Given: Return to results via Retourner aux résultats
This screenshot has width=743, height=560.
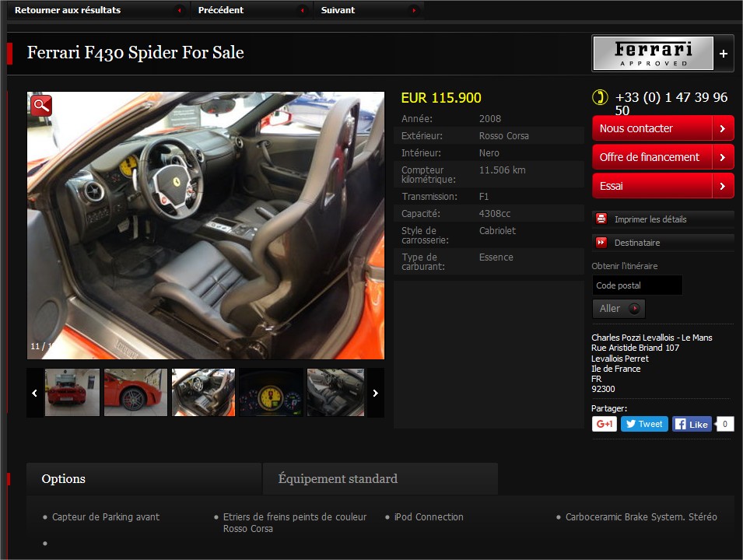Looking at the screenshot, I should click(x=68, y=10).
